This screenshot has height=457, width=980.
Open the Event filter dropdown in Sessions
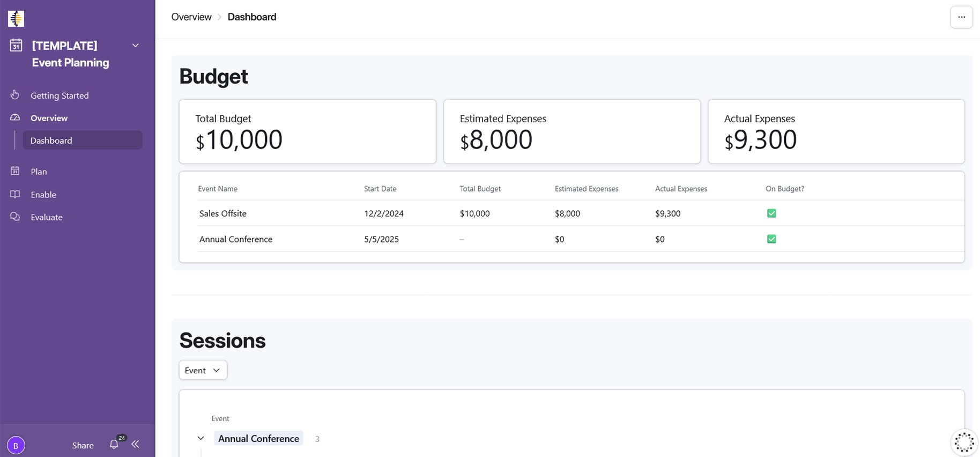pyautogui.click(x=203, y=370)
